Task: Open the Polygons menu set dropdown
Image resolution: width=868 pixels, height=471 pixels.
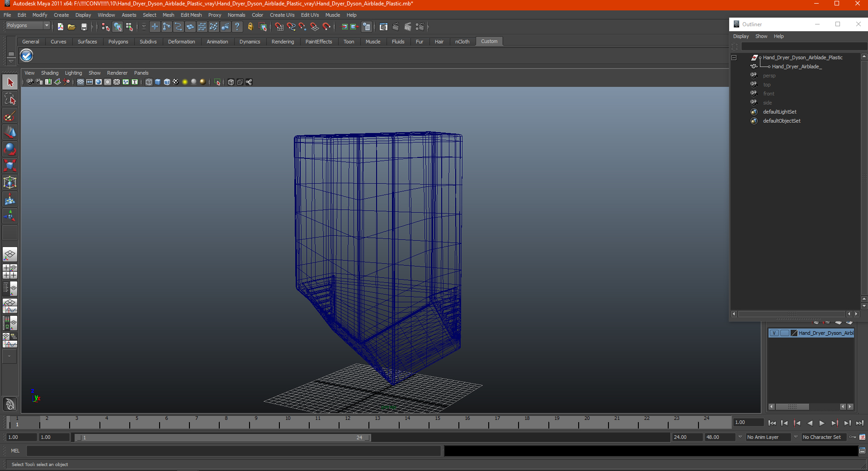Action: point(27,26)
